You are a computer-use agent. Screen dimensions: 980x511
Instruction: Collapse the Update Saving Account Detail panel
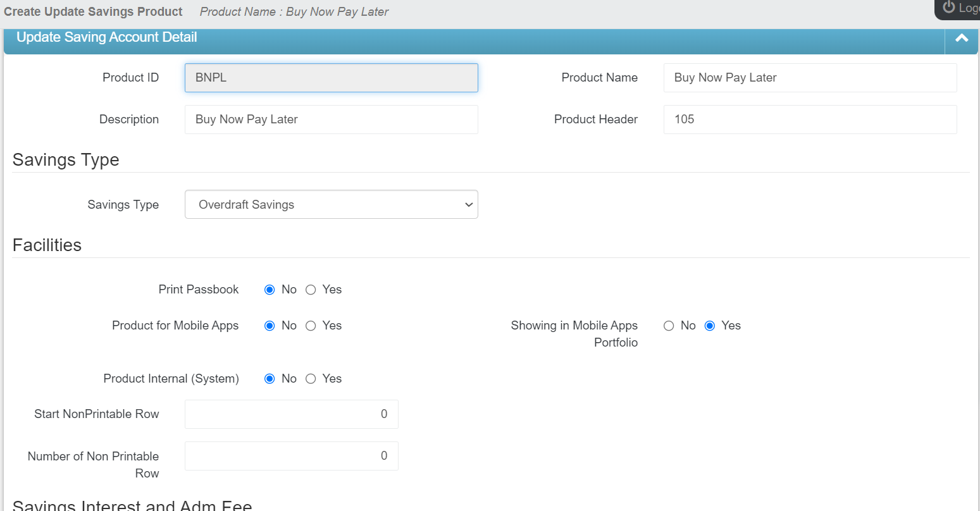(x=961, y=38)
